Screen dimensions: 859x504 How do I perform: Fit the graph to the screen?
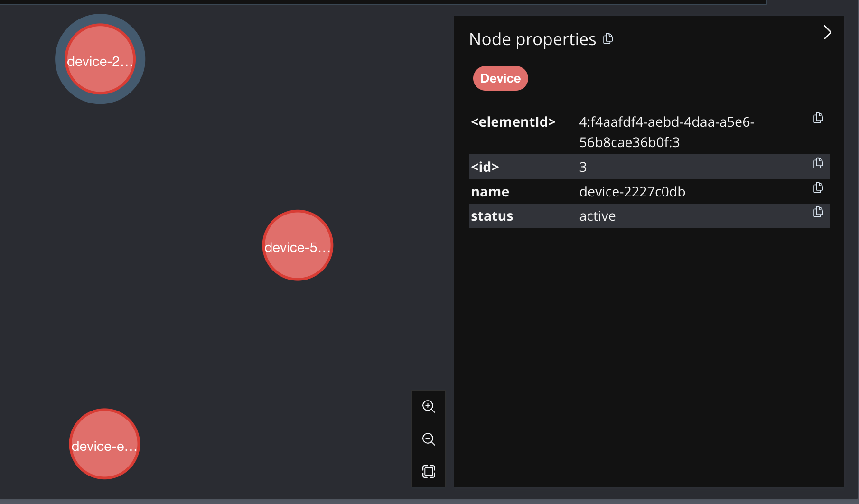point(429,471)
